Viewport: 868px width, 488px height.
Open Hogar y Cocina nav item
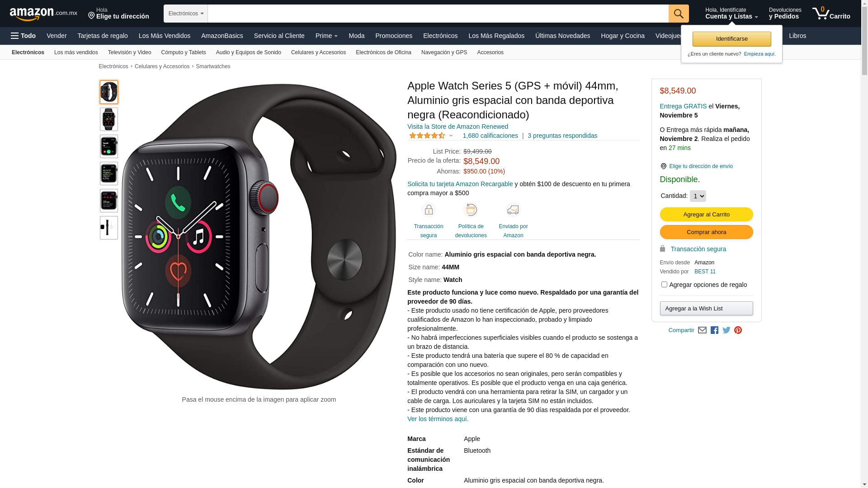coord(623,36)
